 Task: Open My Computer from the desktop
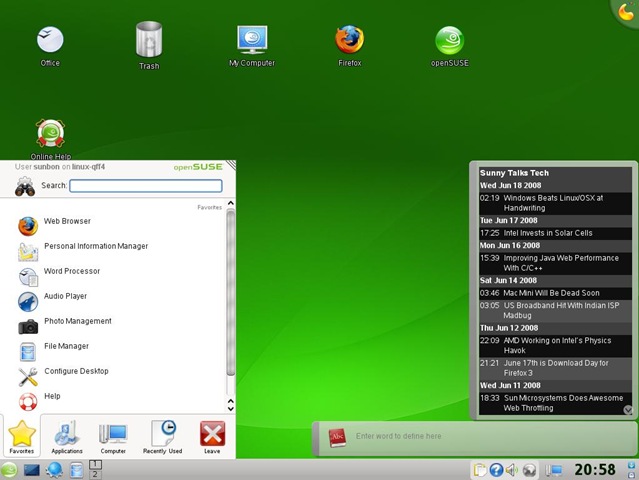(251, 41)
